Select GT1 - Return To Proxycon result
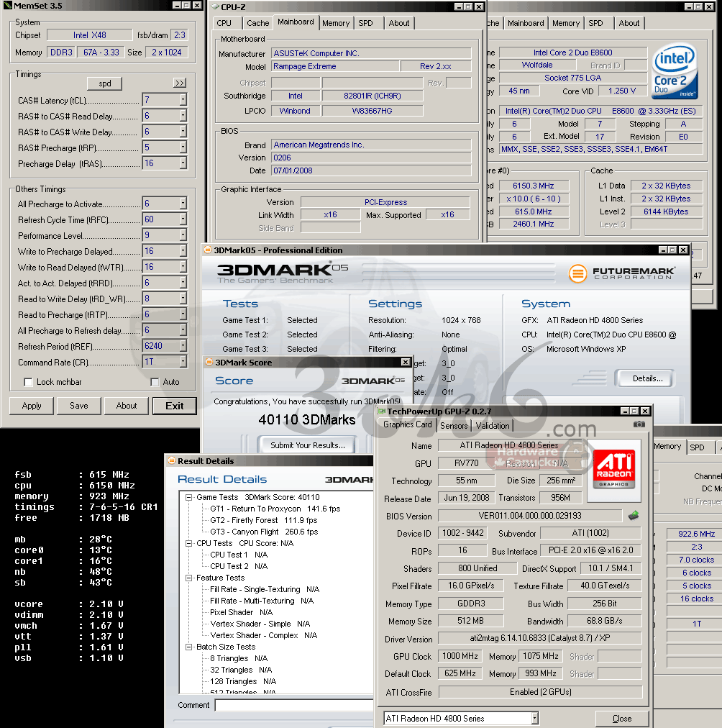 tap(275, 509)
